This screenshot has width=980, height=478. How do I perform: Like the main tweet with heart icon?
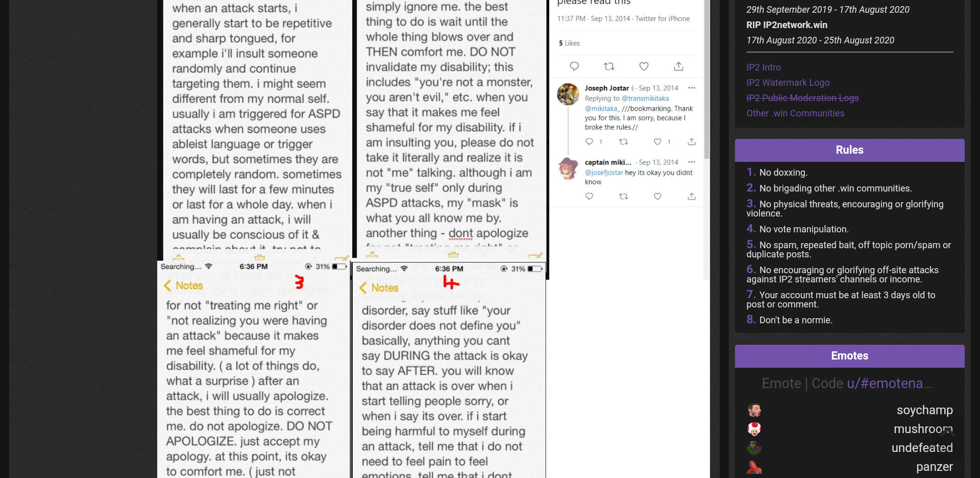644,66
